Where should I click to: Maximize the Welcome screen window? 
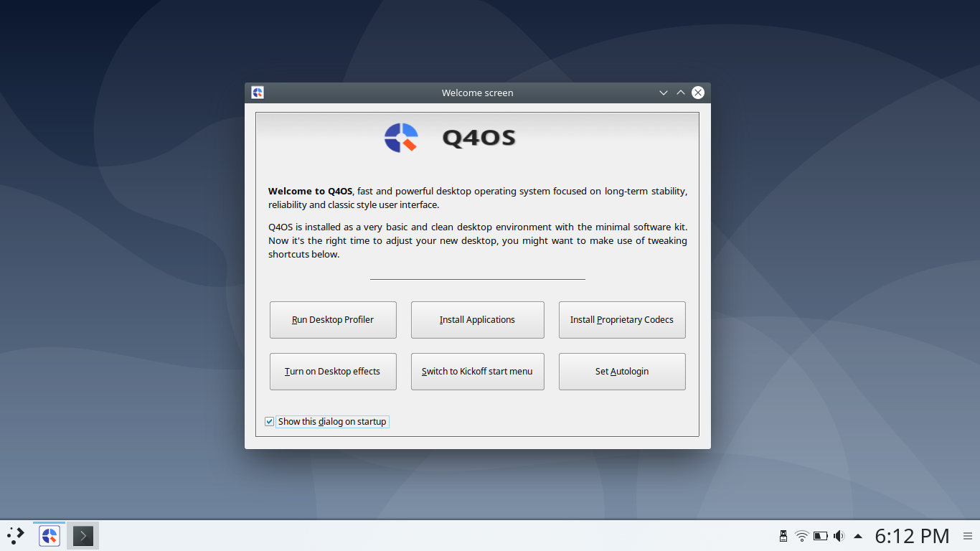point(681,93)
